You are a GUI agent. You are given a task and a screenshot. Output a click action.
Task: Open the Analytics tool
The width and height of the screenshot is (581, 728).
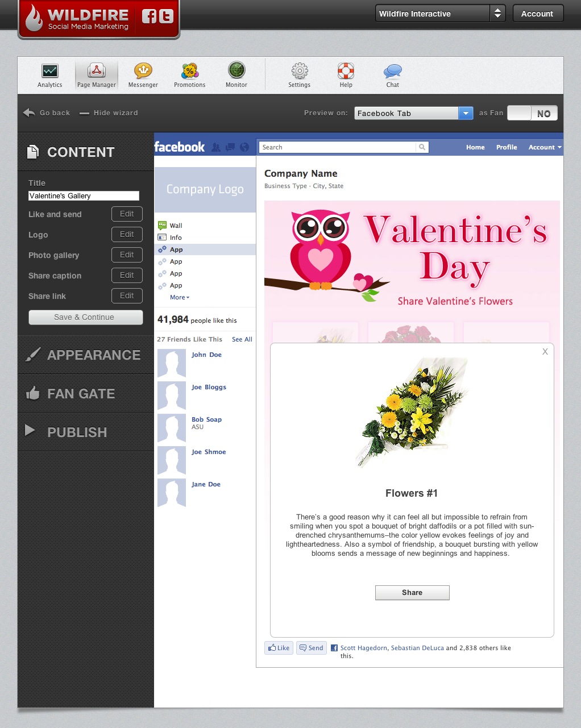coord(50,76)
